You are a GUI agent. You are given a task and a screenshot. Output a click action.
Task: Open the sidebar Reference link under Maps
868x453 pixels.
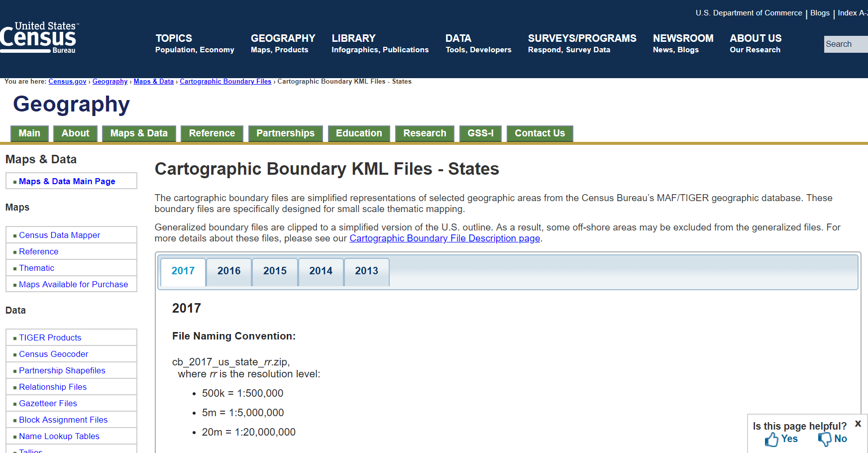[x=39, y=251]
